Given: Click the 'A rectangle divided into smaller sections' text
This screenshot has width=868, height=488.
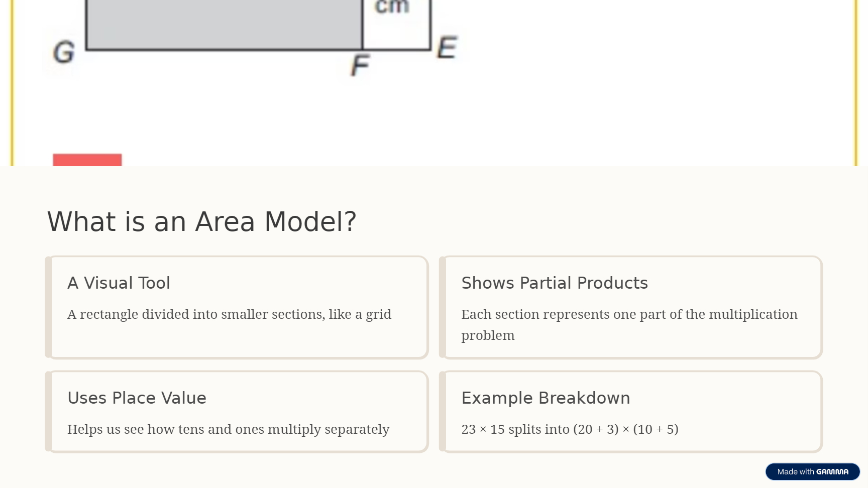Looking at the screenshot, I should (x=229, y=314).
